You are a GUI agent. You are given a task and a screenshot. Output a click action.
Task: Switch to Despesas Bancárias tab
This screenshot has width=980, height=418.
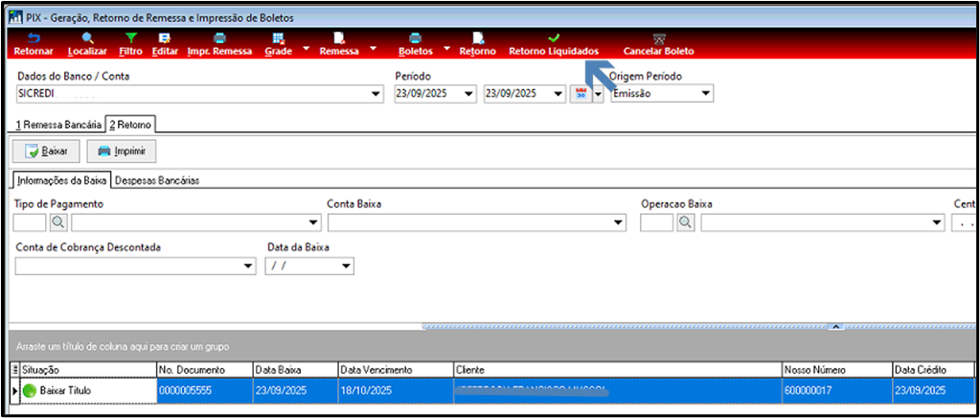pyautogui.click(x=157, y=181)
